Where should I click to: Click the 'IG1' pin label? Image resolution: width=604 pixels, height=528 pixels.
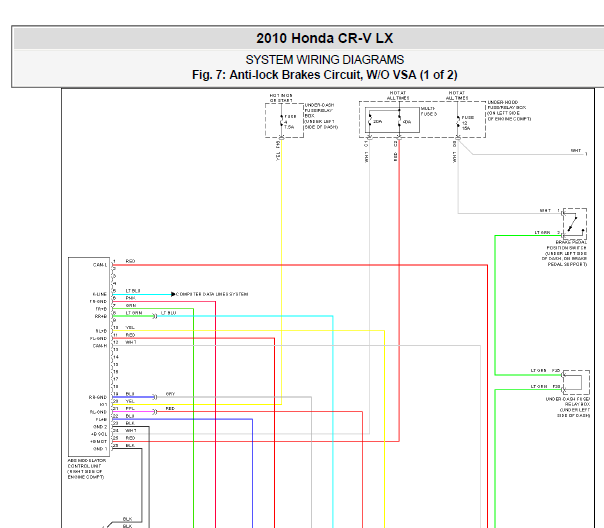[103, 405]
